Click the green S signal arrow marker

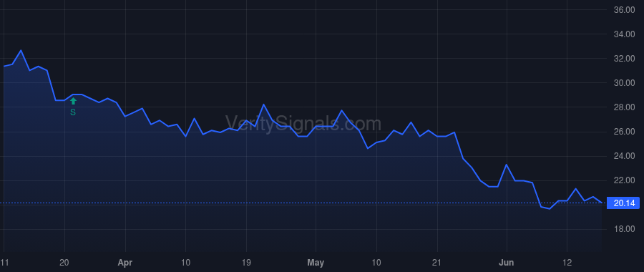[x=73, y=102]
